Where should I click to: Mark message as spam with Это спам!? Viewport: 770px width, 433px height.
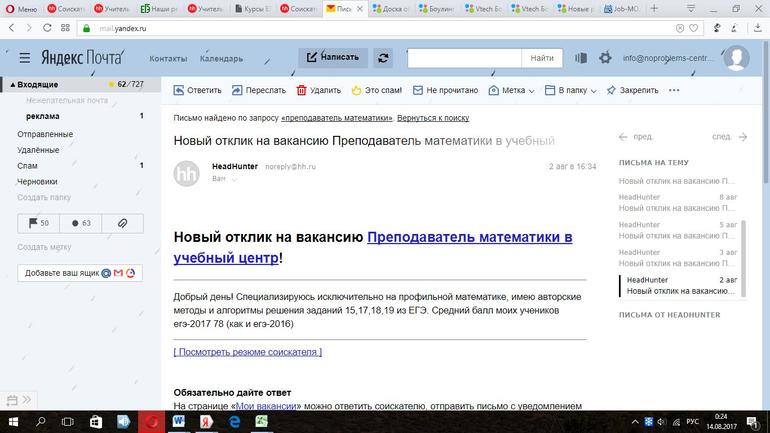click(x=377, y=90)
